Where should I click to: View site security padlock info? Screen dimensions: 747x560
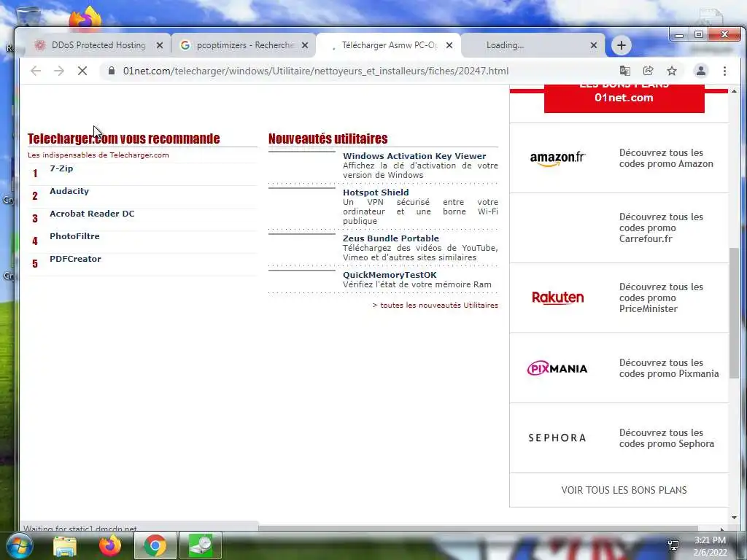coord(112,71)
